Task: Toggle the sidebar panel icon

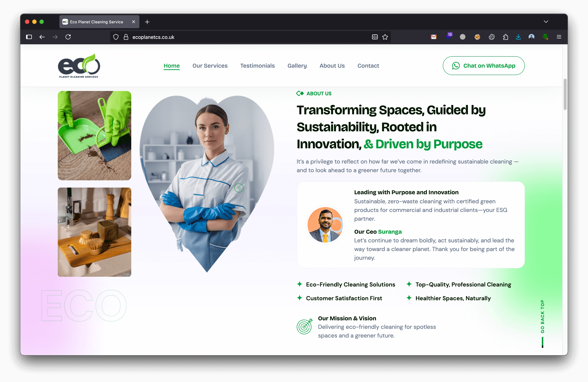Action: pyautogui.click(x=29, y=37)
